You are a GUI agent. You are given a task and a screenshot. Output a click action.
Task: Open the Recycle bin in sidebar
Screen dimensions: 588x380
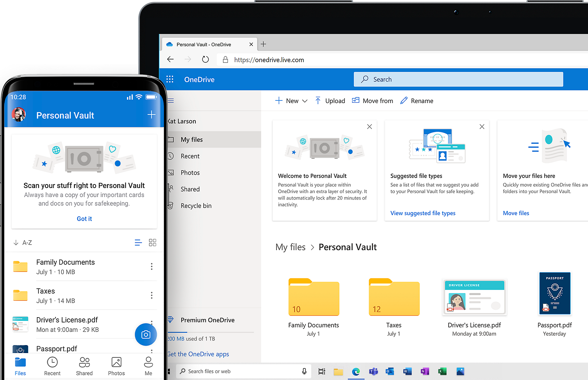coord(196,206)
